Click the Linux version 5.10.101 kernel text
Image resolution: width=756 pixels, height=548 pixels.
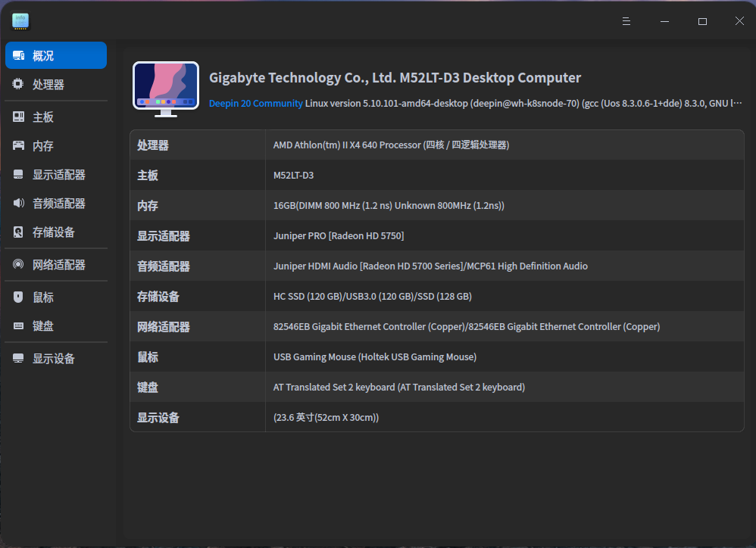tap(523, 104)
